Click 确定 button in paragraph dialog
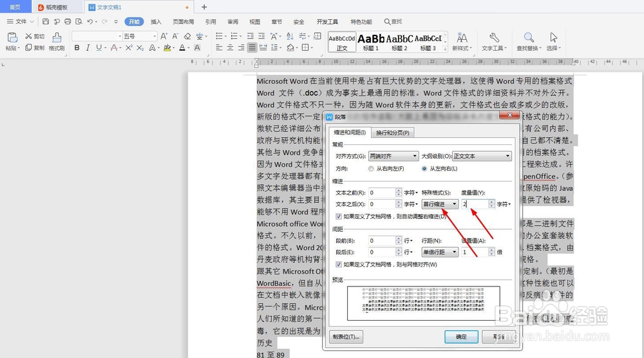The height and width of the screenshot is (358, 644). click(461, 337)
